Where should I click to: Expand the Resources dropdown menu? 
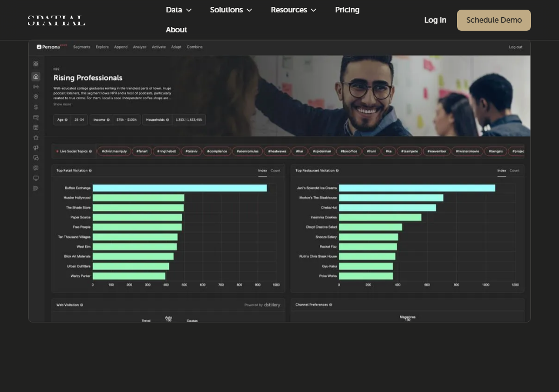(x=294, y=10)
